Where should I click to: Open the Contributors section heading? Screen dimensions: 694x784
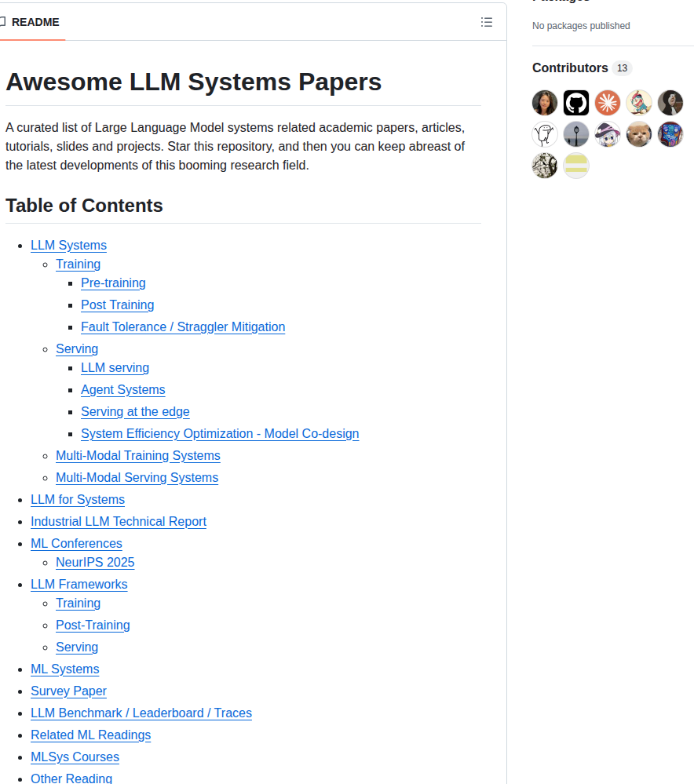pos(570,67)
